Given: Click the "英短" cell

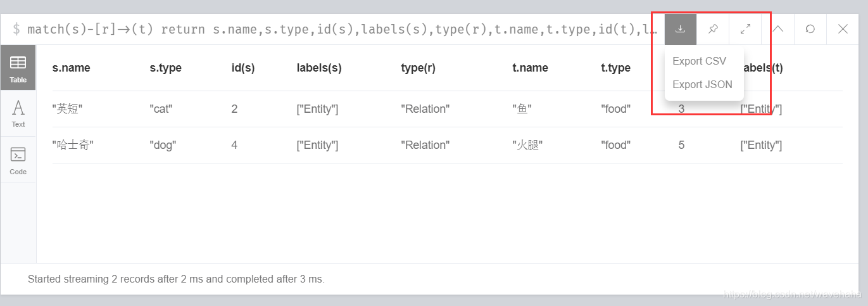Looking at the screenshot, I should (67, 109).
